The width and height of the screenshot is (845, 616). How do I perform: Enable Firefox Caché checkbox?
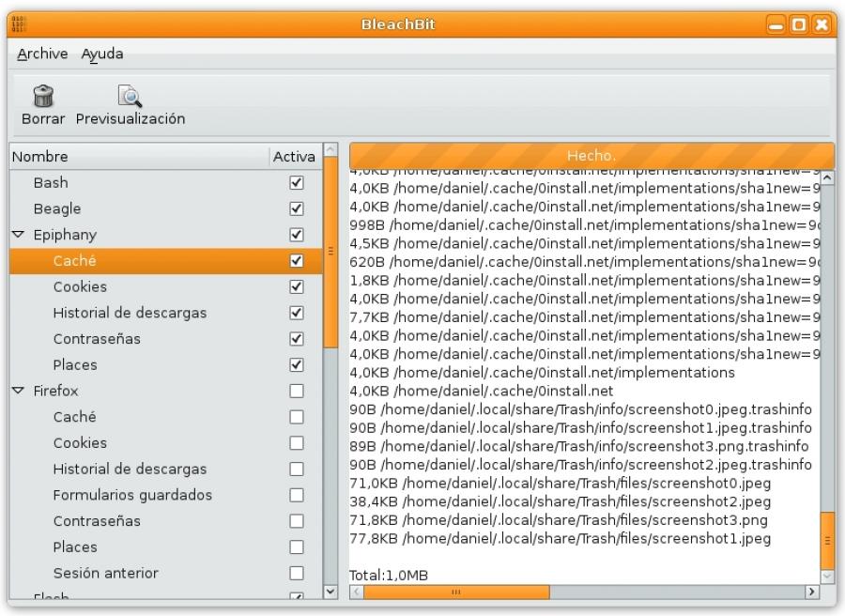click(297, 417)
